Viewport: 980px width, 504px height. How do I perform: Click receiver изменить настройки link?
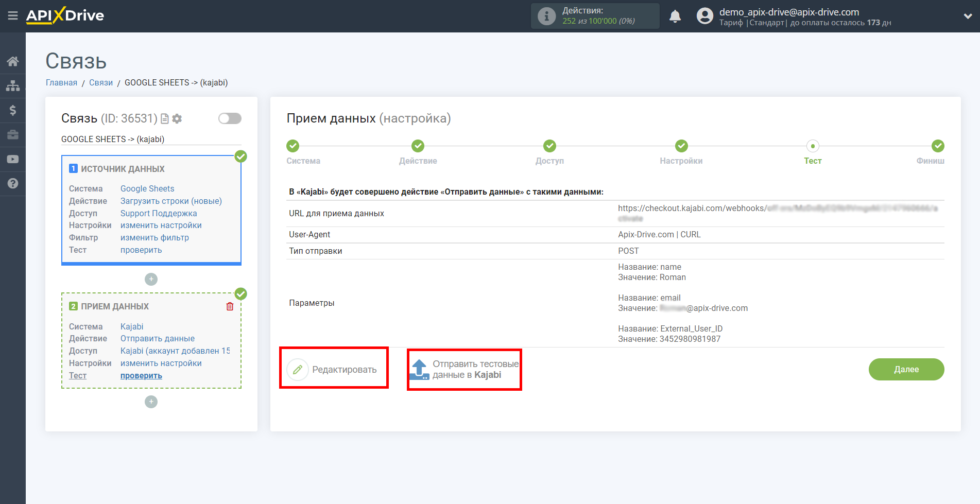[161, 363]
